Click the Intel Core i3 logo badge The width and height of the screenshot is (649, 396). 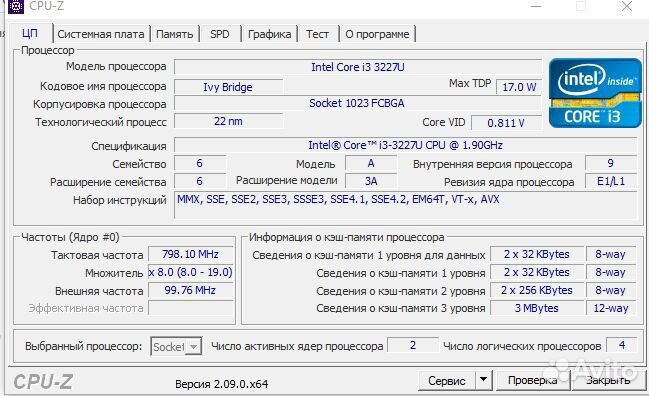coord(595,93)
